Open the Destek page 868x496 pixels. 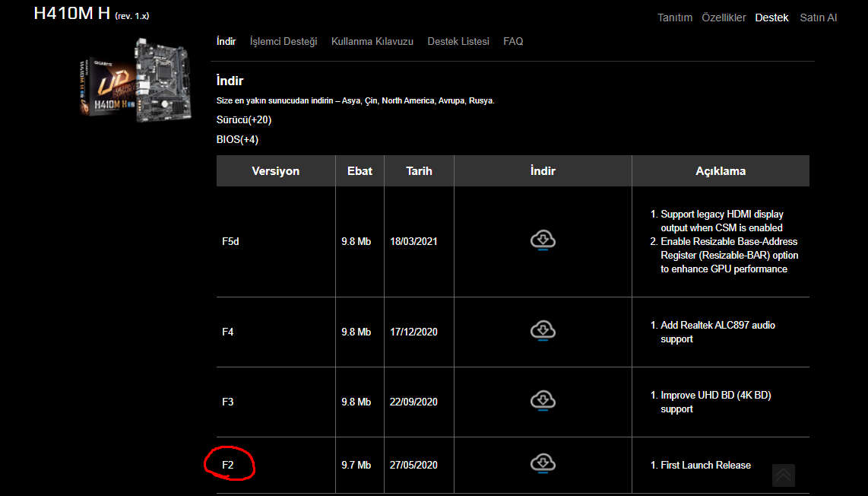click(x=771, y=17)
